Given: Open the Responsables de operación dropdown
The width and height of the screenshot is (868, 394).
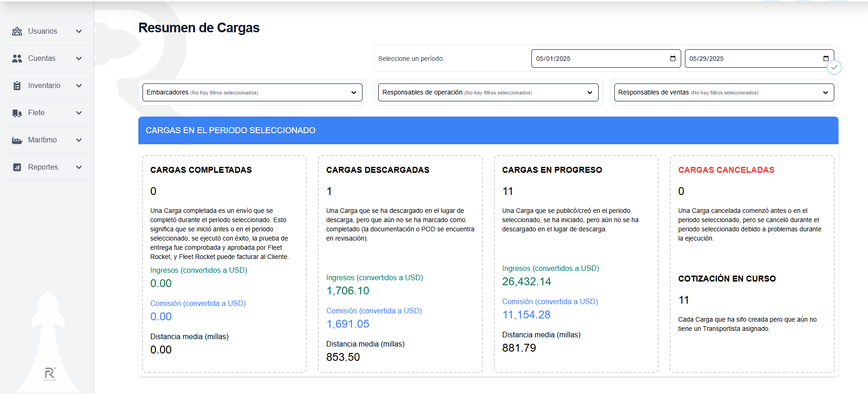Looking at the screenshot, I should pyautogui.click(x=488, y=92).
